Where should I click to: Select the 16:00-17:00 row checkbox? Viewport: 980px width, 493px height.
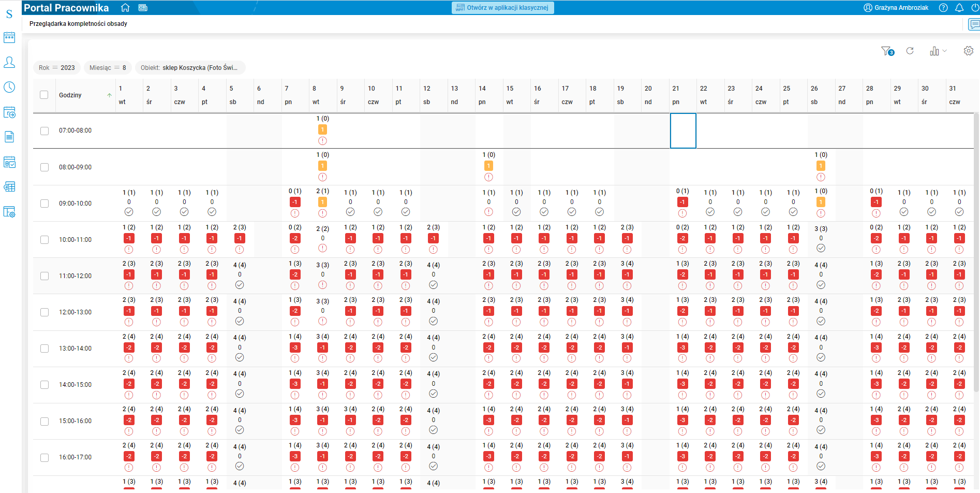coord(44,458)
